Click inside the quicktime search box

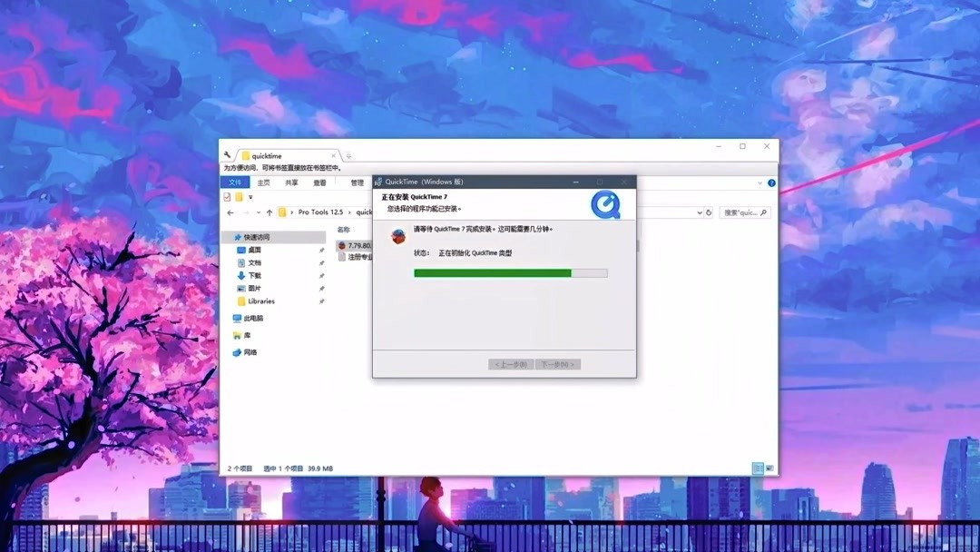pos(746,212)
